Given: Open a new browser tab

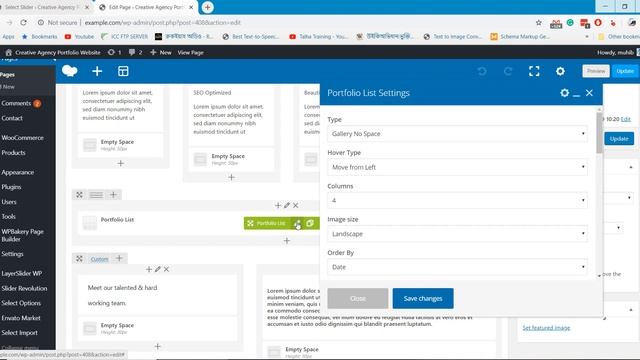Looking at the screenshot, I should coord(207,7).
